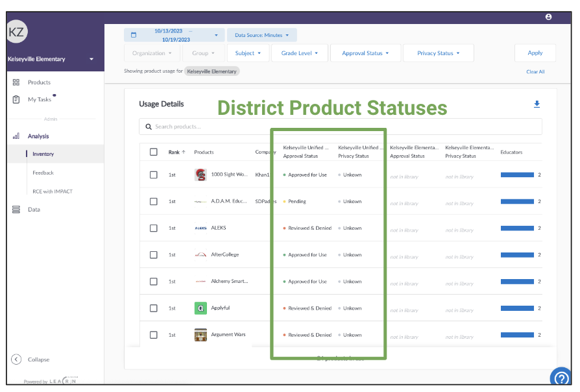Click the Search products input field
Screen dimensions: 580x392
pyautogui.click(x=341, y=127)
